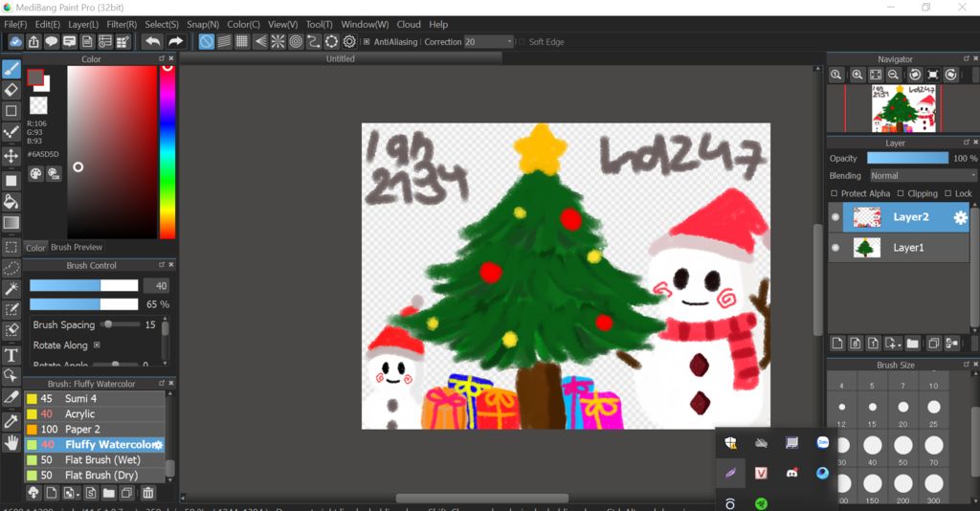Click the layer folder icon
The width and height of the screenshot is (980, 511).
(912, 343)
